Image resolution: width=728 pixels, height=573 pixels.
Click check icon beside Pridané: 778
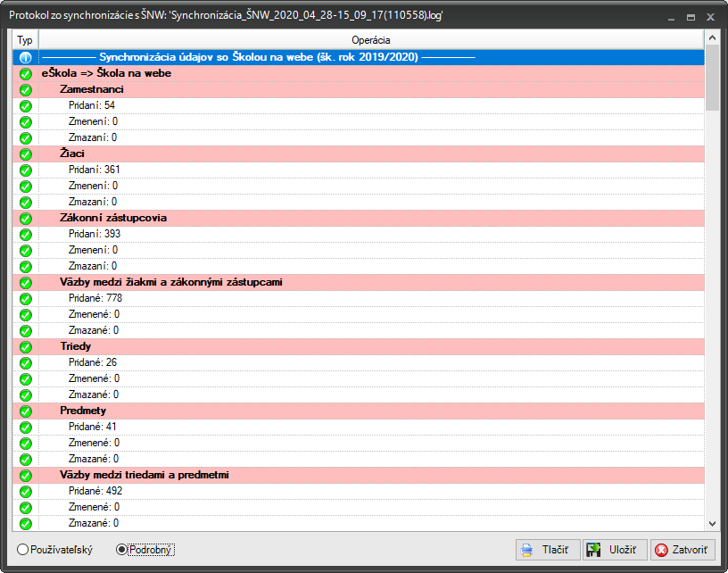coord(26,299)
